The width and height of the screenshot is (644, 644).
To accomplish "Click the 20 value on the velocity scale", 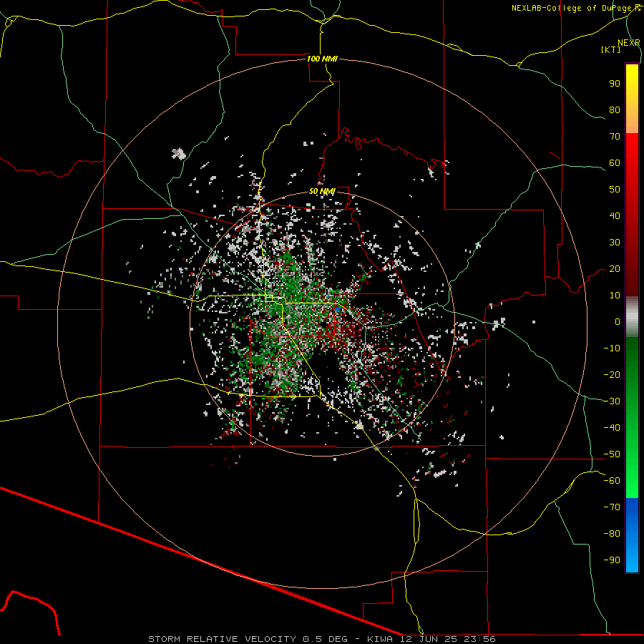I will [615, 269].
